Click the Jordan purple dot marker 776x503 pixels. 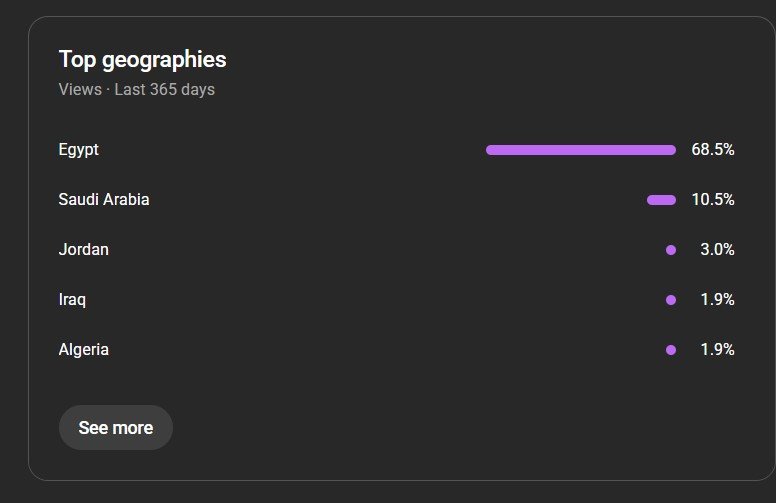coord(670,250)
